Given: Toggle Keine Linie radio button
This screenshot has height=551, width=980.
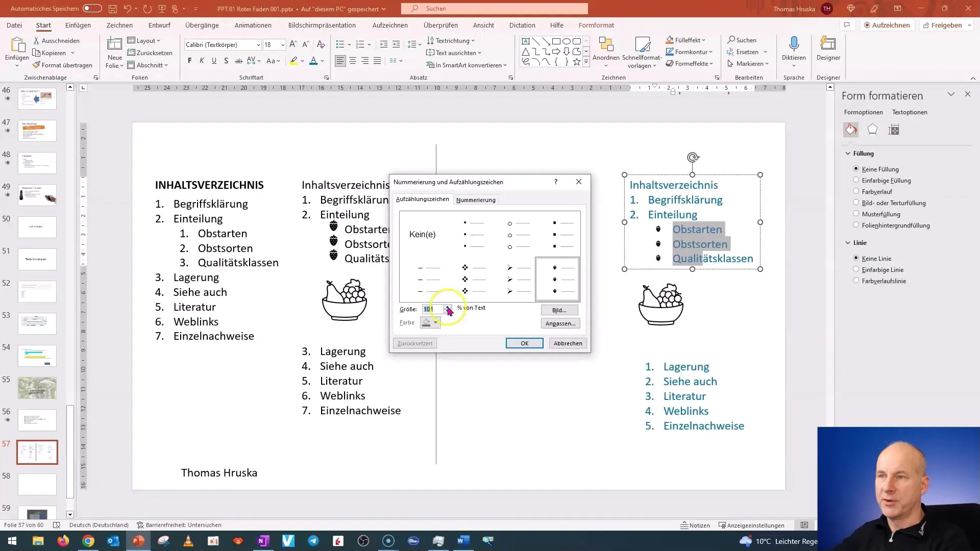Looking at the screenshot, I should pos(855,258).
